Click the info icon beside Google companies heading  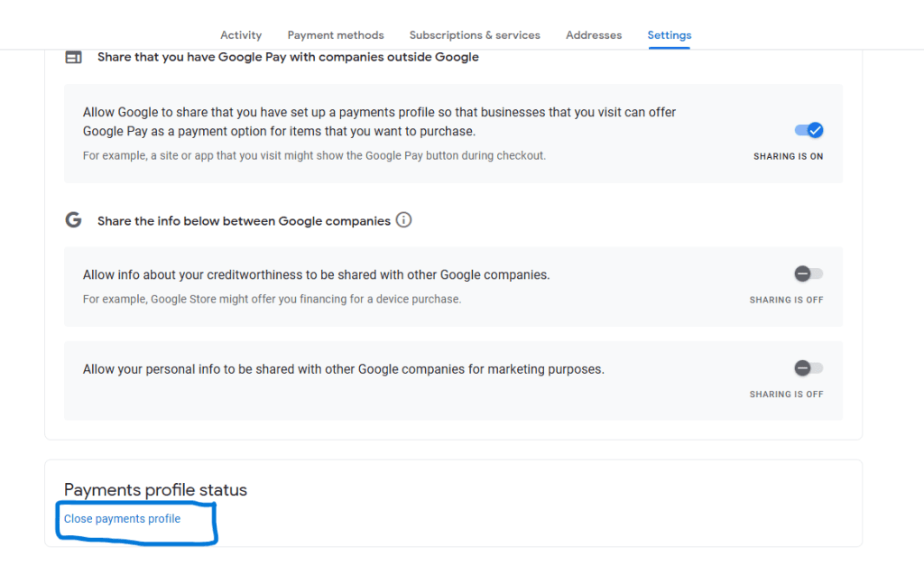pyautogui.click(x=404, y=220)
